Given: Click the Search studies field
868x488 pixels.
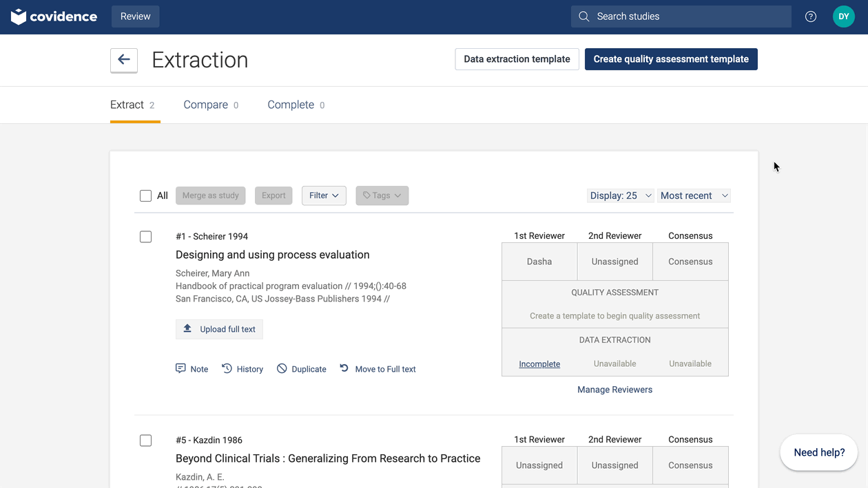Looking at the screenshot, I should pyautogui.click(x=681, y=17).
